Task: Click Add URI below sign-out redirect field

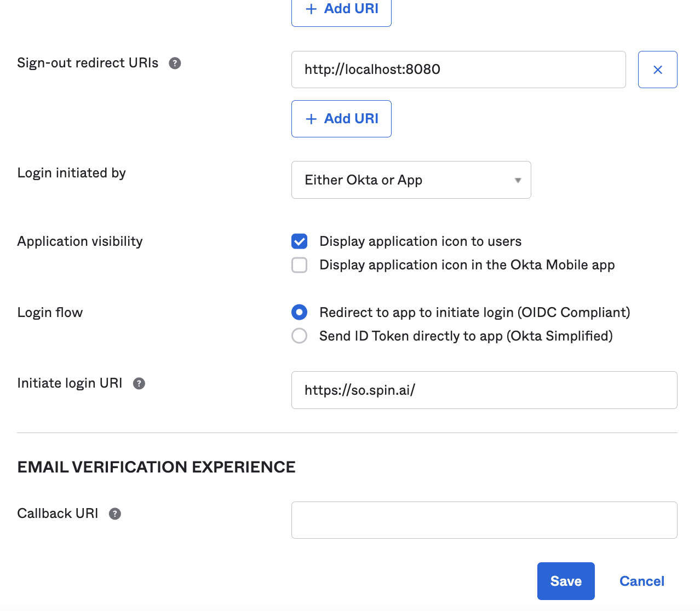Action: (x=341, y=119)
